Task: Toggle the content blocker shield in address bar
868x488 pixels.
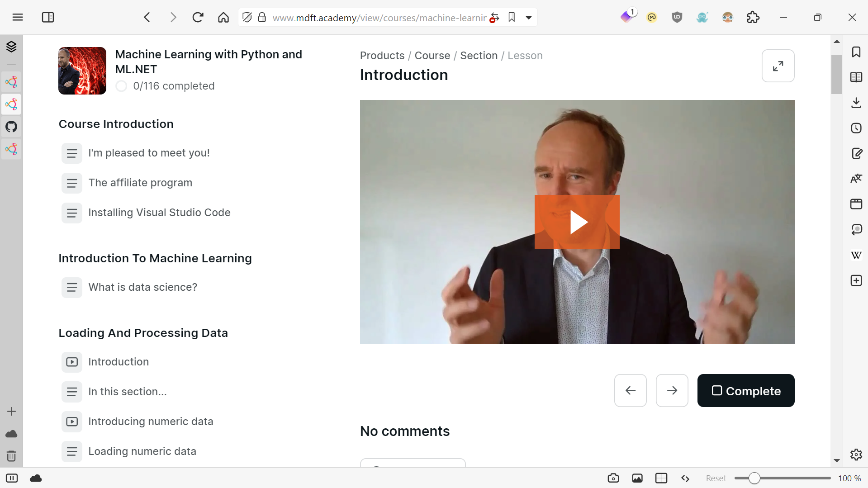Action: point(247,17)
